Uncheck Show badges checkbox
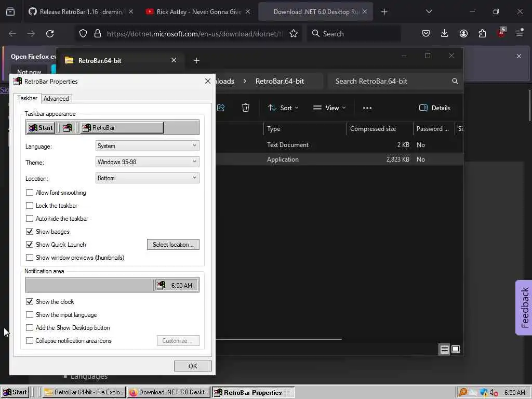 [30, 232]
